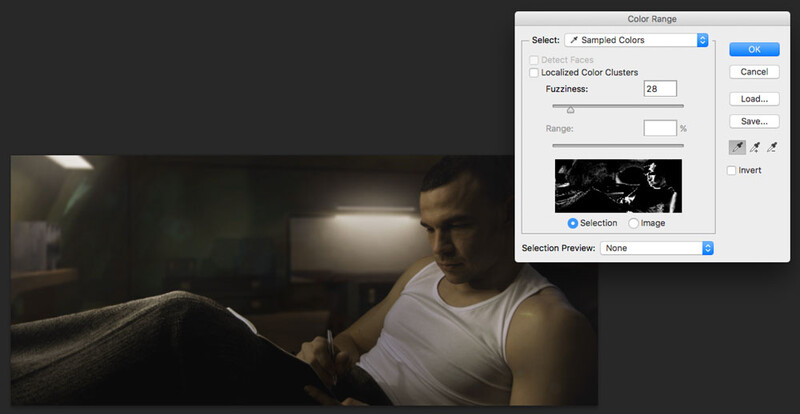Click the disabled Detect Faces checkbox
Screen dimensions: 800x414
[534, 60]
